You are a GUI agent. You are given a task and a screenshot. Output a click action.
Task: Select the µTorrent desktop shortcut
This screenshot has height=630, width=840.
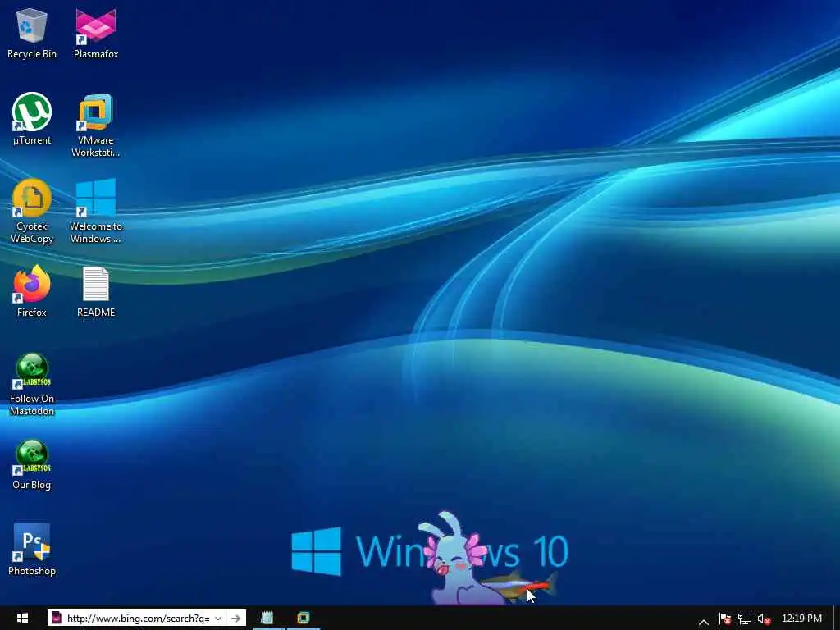[x=32, y=119]
